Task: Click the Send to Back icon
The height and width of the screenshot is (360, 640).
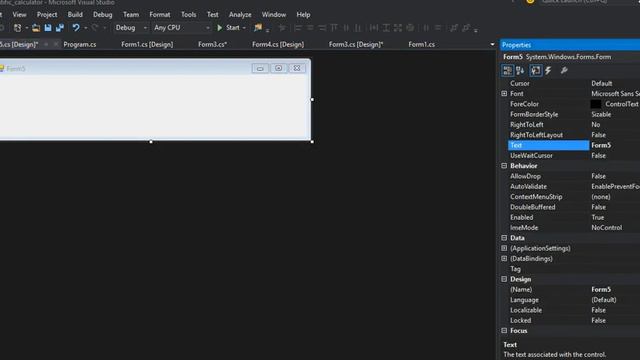Action: (466, 28)
